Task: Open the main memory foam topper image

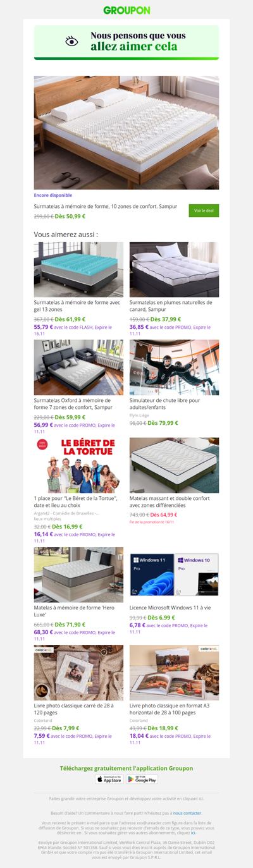Action: click(x=126, y=133)
